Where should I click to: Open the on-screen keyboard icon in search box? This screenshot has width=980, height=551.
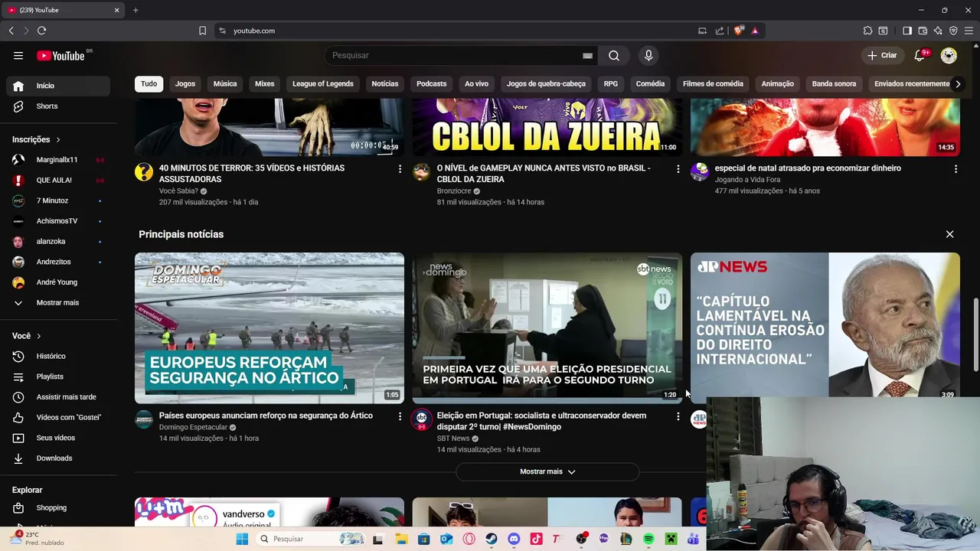(x=587, y=55)
